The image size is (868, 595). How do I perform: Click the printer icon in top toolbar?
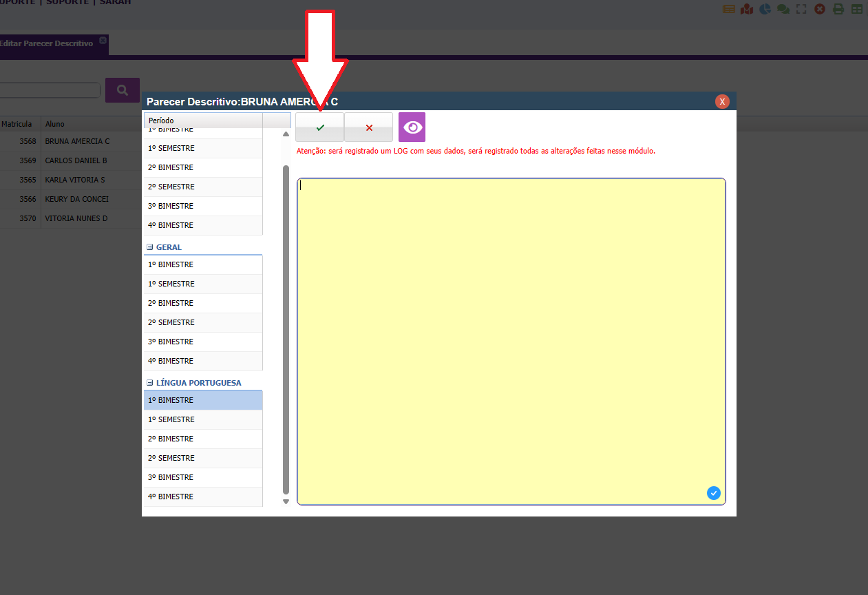coord(838,9)
